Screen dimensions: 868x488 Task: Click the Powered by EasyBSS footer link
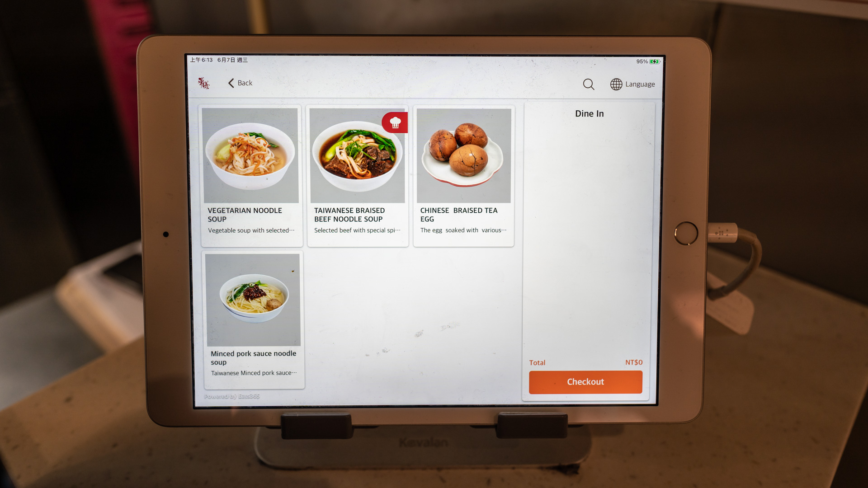tap(231, 396)
